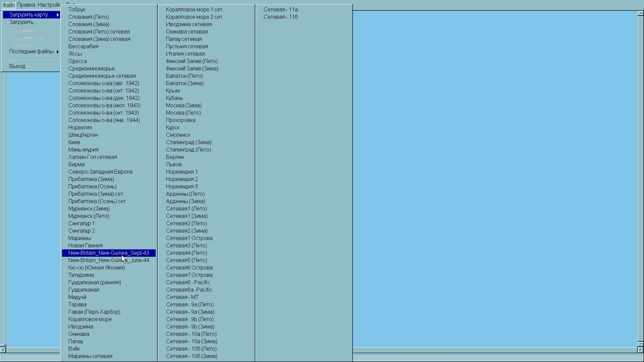Load map New-Britain_New-Guinea_Sept-43
The width and height of the screenshot is (644, 362).
(109, 253)
